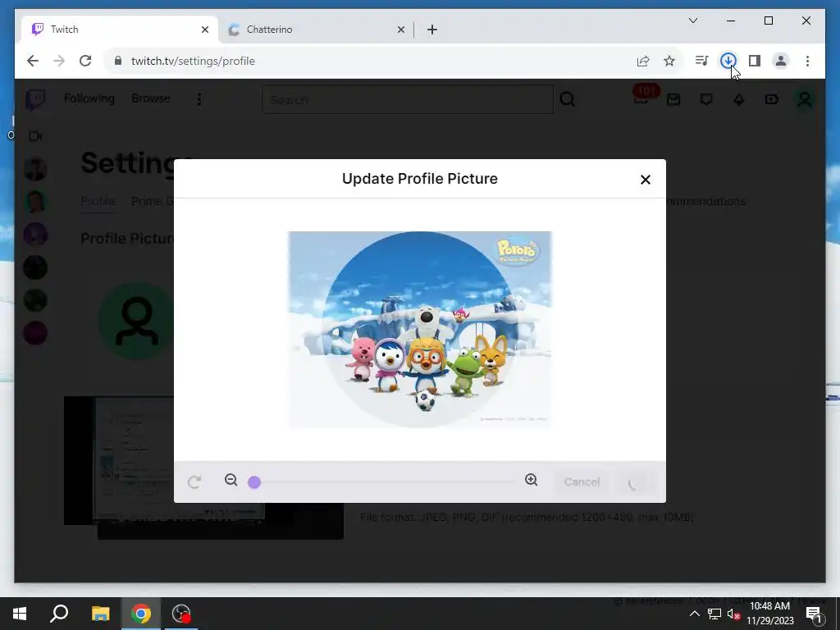
Task: Open Windows notification center
Action: tap(815, 614)
